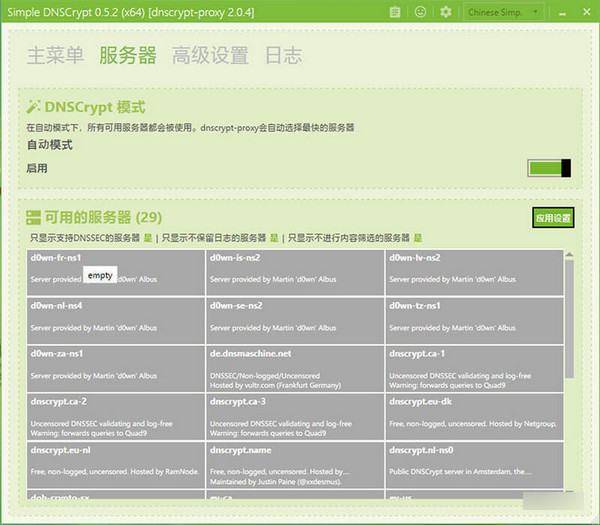
Task: Open the 高级设置 tab
Action: [210, 55]
